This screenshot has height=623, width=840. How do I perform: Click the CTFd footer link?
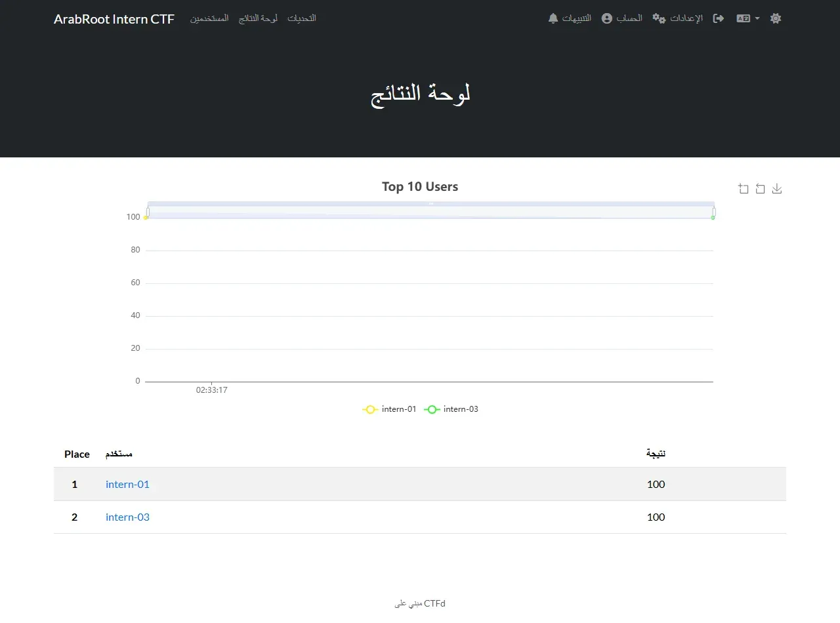(420, 603)
